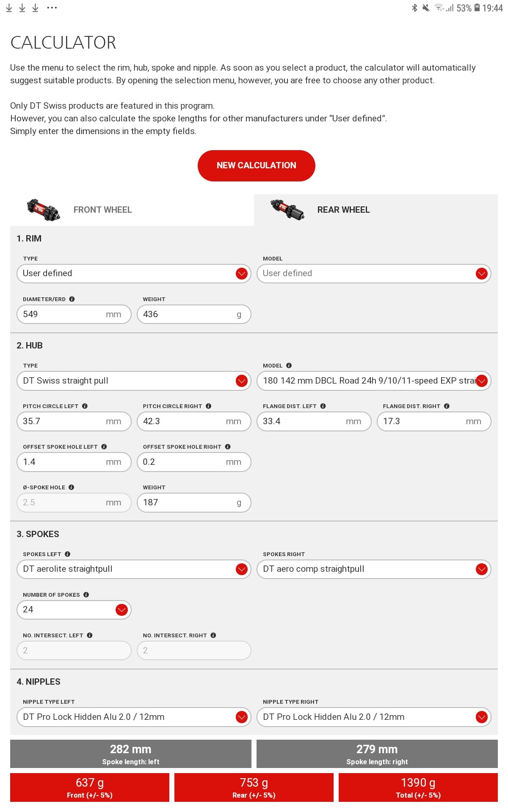The image size is (508, 812).
Task: Click info icon beside Number of Spokes
Action: pos(86,595)
